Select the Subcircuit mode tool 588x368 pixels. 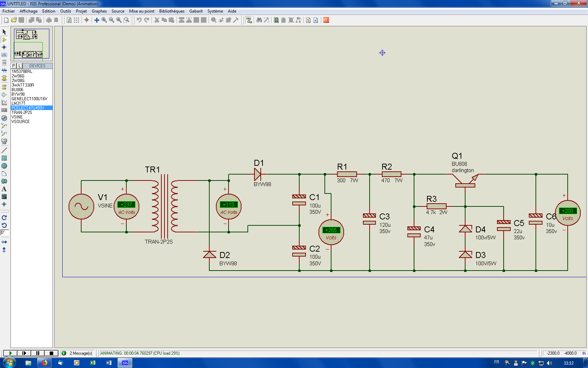click(4, 78)
